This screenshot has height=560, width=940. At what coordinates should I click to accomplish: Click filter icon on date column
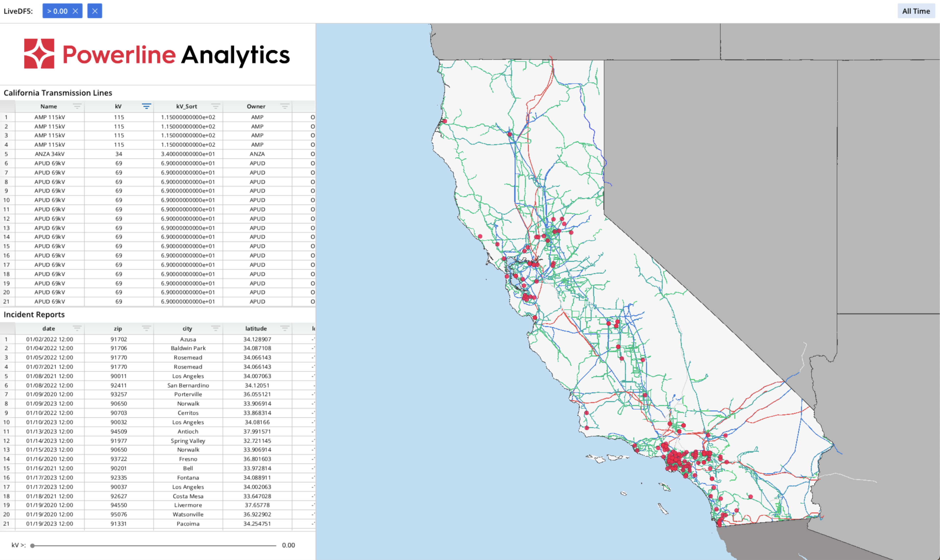(x=77, y=328)
